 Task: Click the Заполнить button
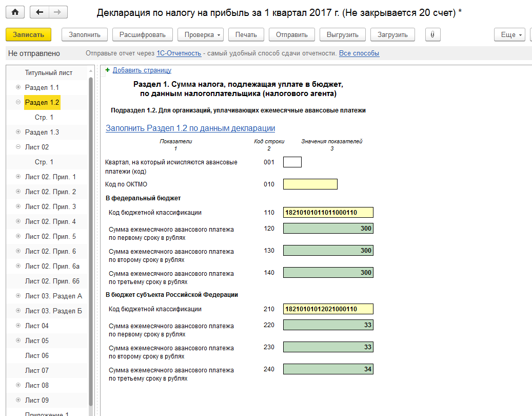85,34
